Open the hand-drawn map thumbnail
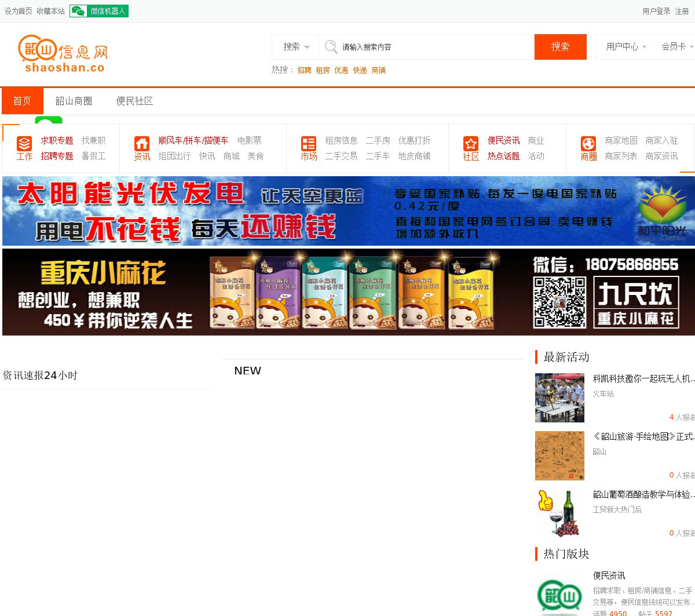Screen dimensions: 695x616 point(559,455)
